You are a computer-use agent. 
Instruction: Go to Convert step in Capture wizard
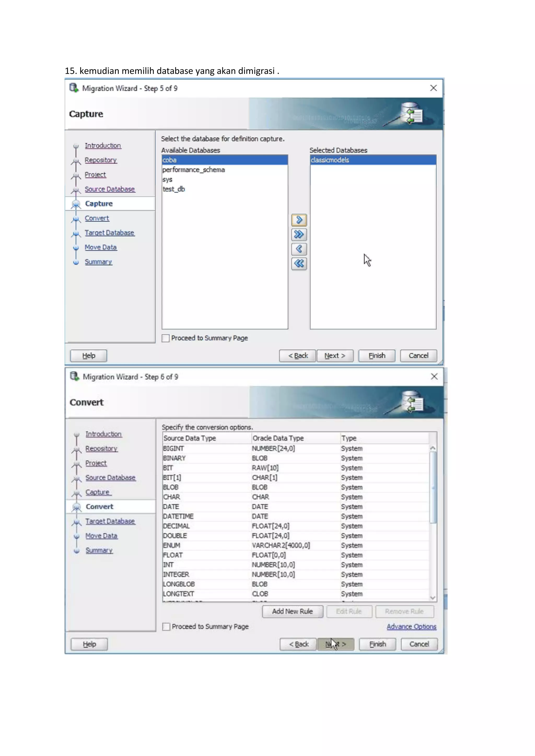point(97,218)
